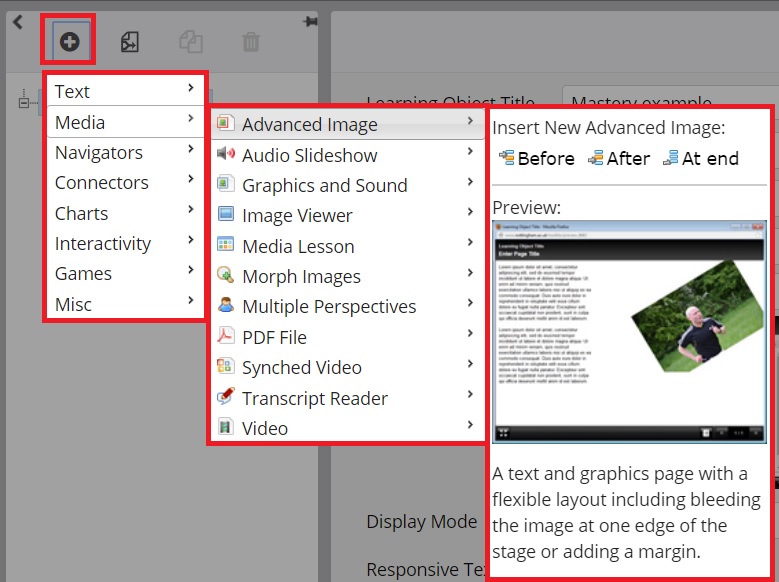This screenshot has height=582, width=779.
Task: Insert Advanced Image Before current page
Action: 536,158
